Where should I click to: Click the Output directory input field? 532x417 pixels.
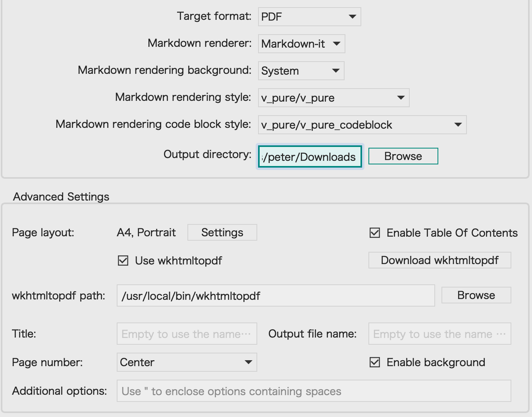(310, 156)
